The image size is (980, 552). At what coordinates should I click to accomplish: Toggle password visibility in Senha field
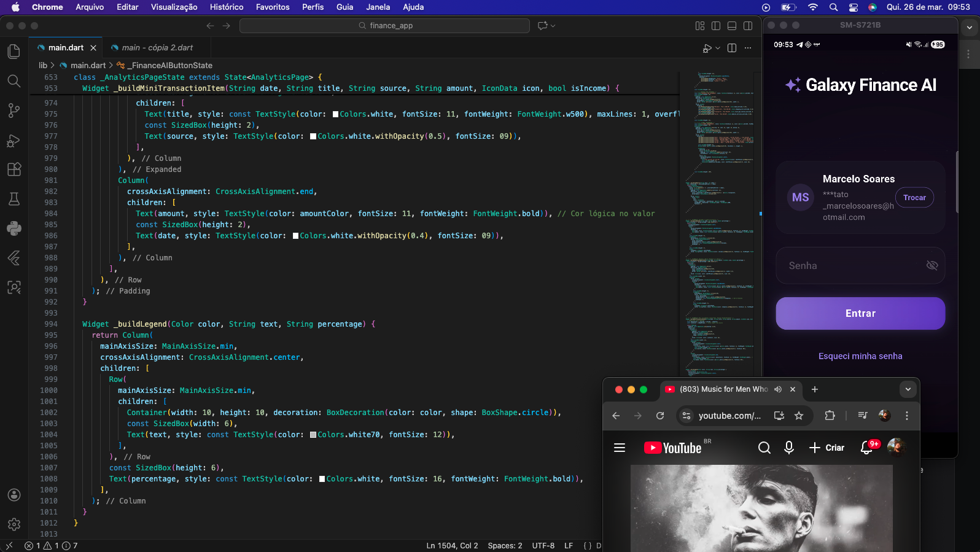(x=931, y=265)
